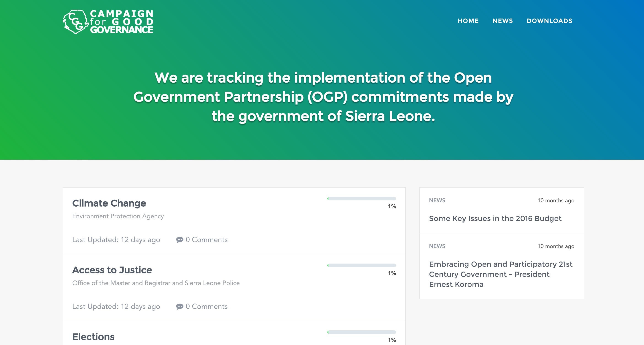Open the Home menu item
The height and width of the screenshot is (345, 644).
click(x=468, y=21)
